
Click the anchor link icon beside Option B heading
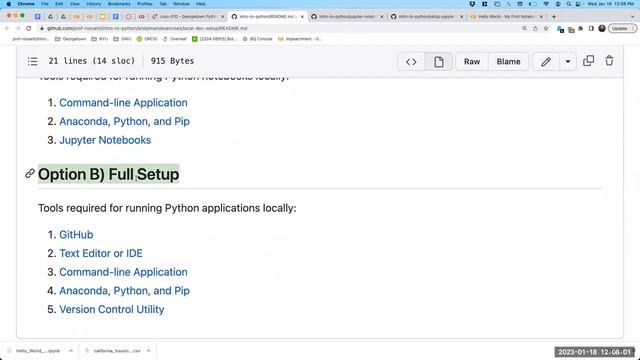tap(29, 173)
